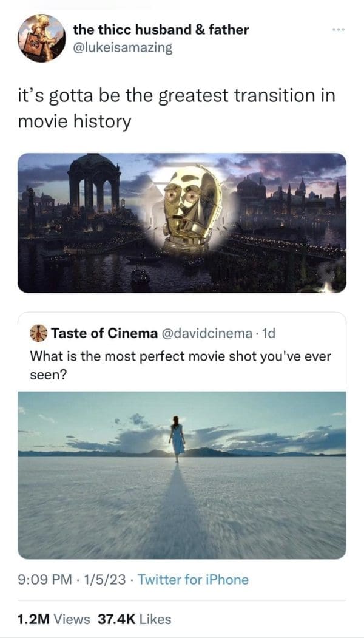
Task: Visit the @lukeisamazing handle
Action: coord(122,47)
